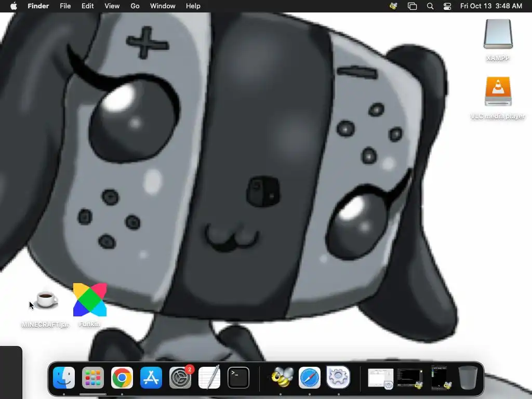Open the Apple menu
Viewport: 532px width, 399px height.
[14, 6]
